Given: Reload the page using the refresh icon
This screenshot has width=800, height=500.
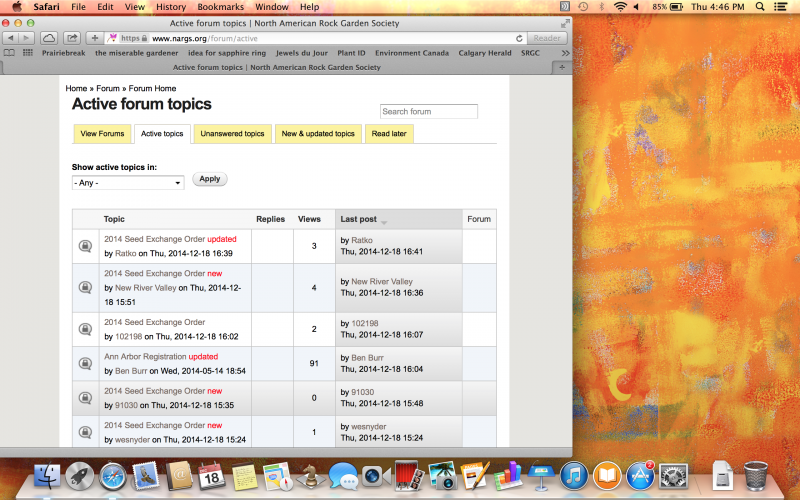Looking at the screenshot, I should point(520,38).
